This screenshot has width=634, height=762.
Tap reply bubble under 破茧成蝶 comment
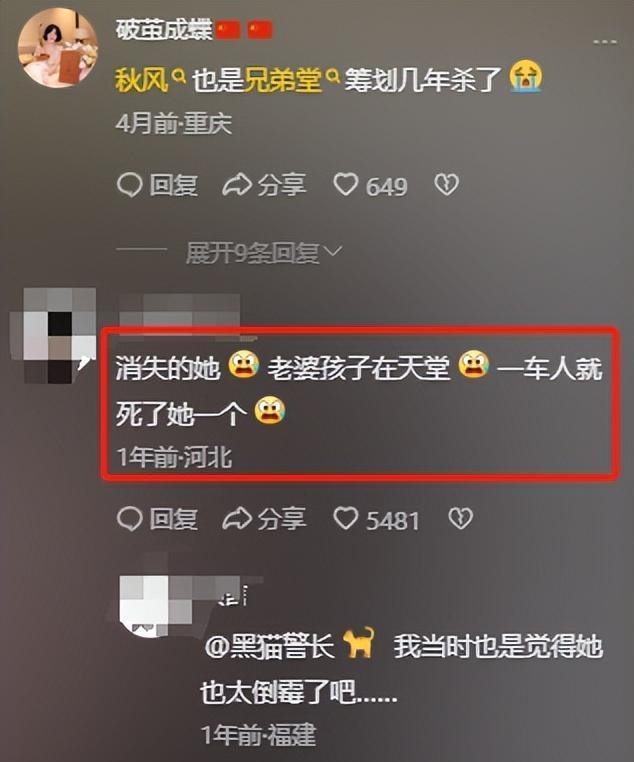(x=157, y=185)
